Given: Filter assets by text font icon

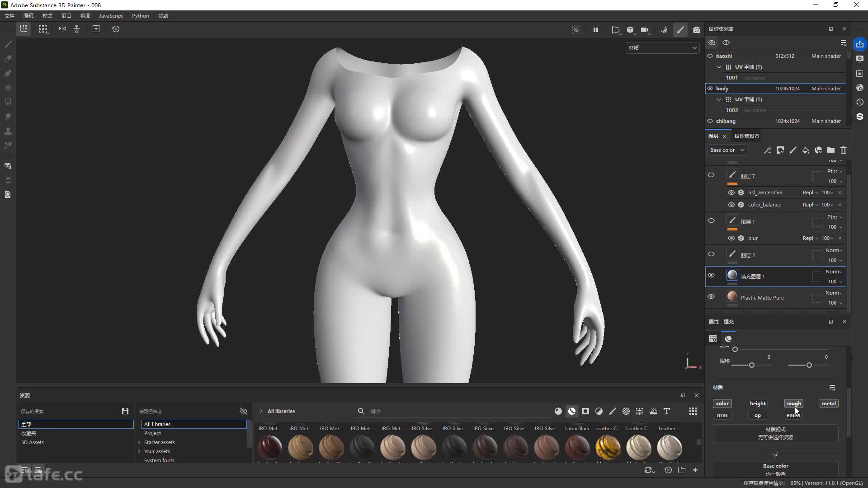Looking at the screenshot, I should coord(667,411).
